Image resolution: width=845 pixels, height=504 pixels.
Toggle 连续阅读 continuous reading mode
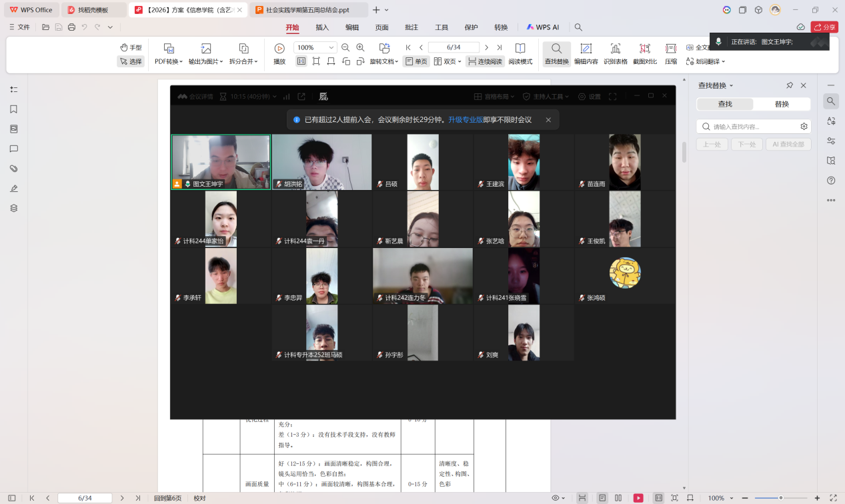[x=483, y=61]
